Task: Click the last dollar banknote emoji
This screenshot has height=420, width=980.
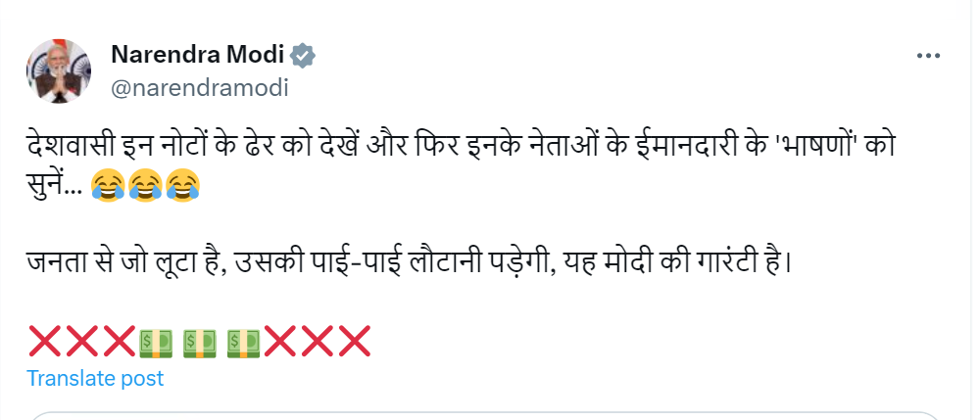Action: tap(244, 341)
